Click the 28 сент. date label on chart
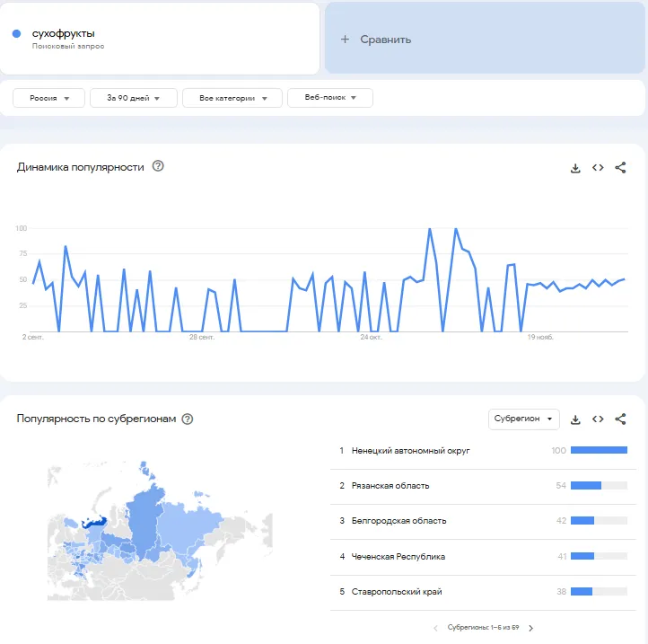 (x=202, y=337)
